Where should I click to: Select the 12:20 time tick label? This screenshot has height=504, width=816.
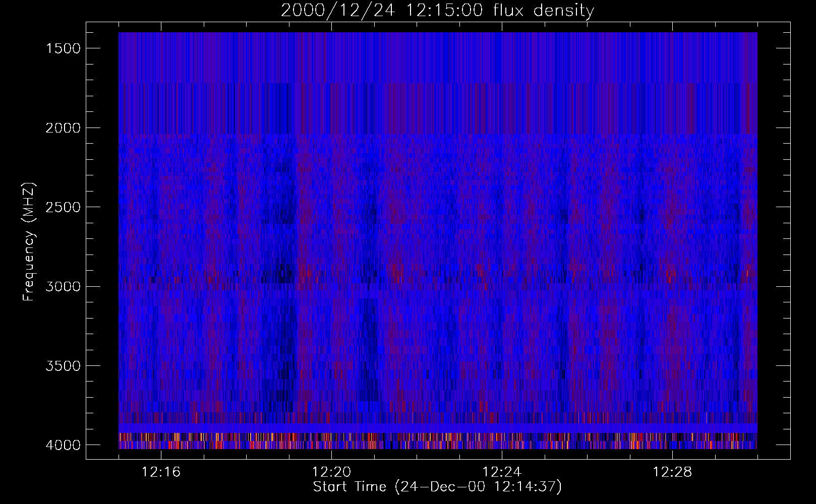click(331, 472)
